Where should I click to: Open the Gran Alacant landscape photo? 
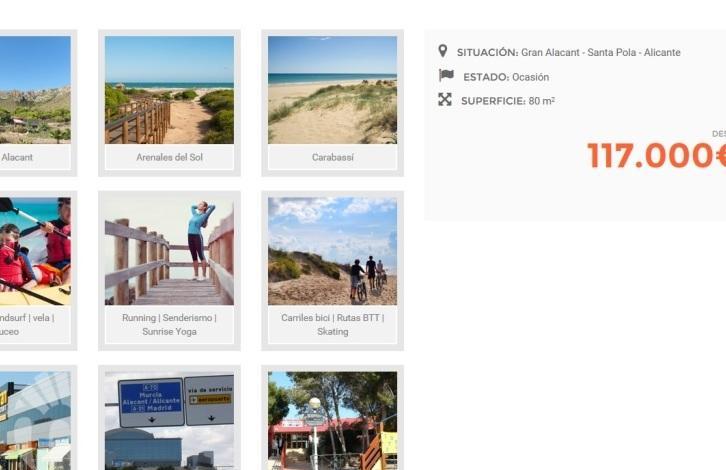coord(35,90)
